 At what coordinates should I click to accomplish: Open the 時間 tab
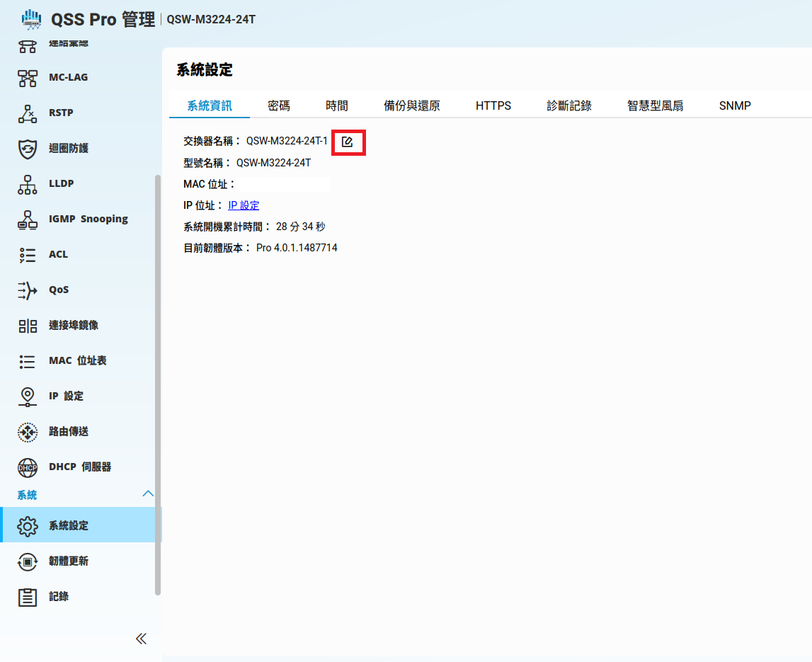tap(336, 105)
